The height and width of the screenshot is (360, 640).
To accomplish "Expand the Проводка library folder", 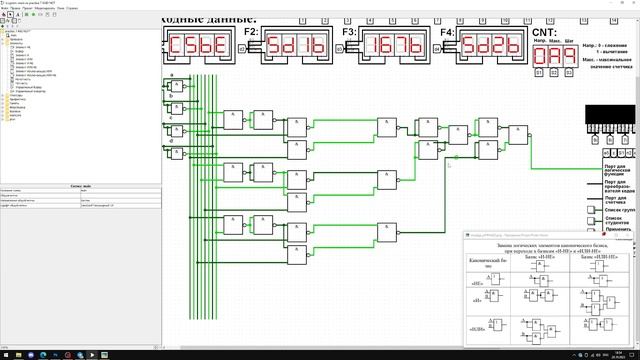I will pyautogui.click(x=3, y=39).
